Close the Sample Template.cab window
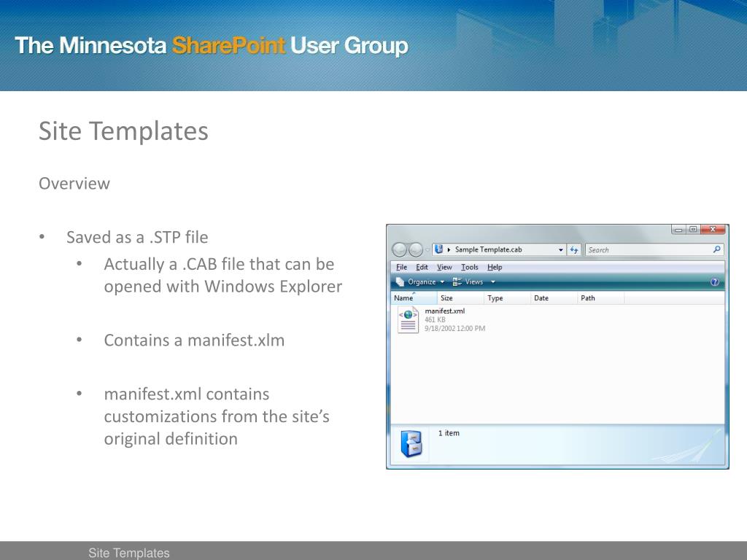 pos(713,230)
